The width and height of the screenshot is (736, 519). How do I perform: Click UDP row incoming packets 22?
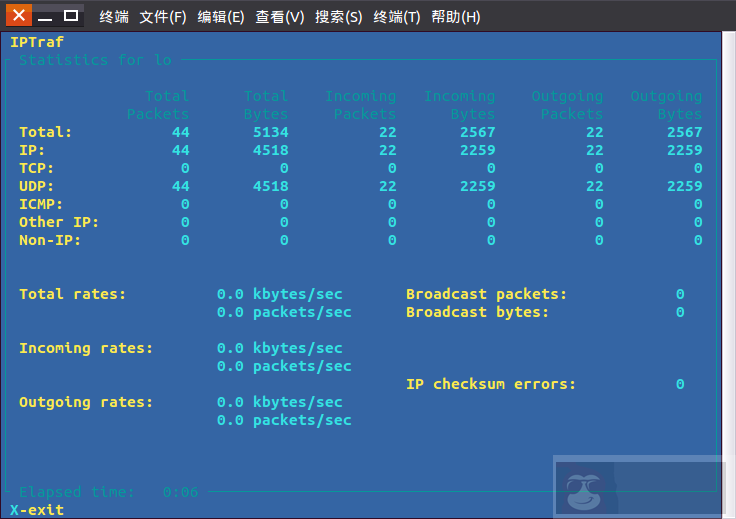click(x=388, y=186)
